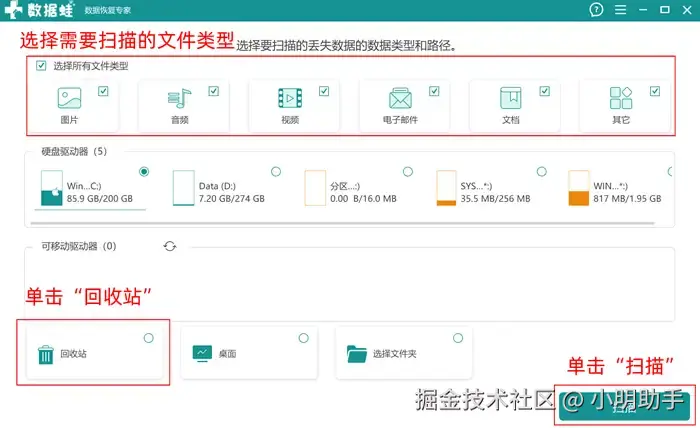Click the 选择文件夹 label

(395, 354)
